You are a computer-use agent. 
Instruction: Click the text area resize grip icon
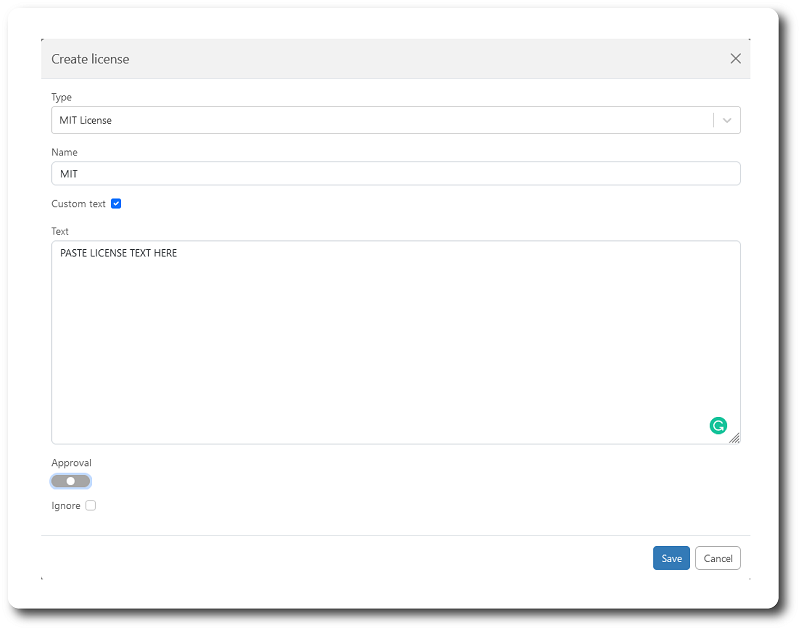tap(734, 438)
